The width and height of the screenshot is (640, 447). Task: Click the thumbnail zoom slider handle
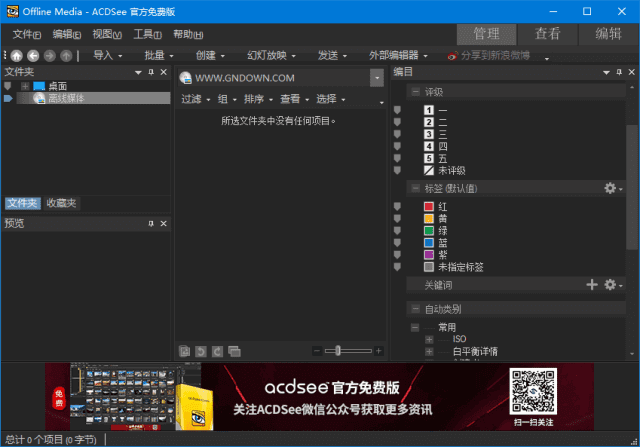(x=338, y=351)
